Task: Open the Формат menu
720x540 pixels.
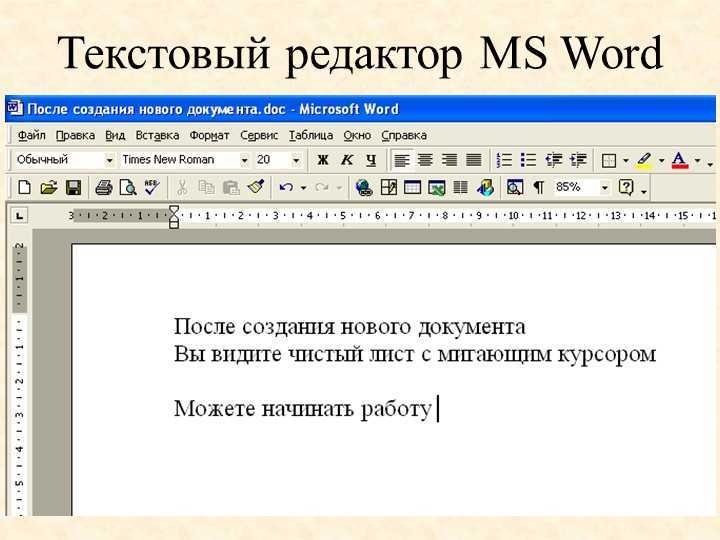Action: (209, 135)
